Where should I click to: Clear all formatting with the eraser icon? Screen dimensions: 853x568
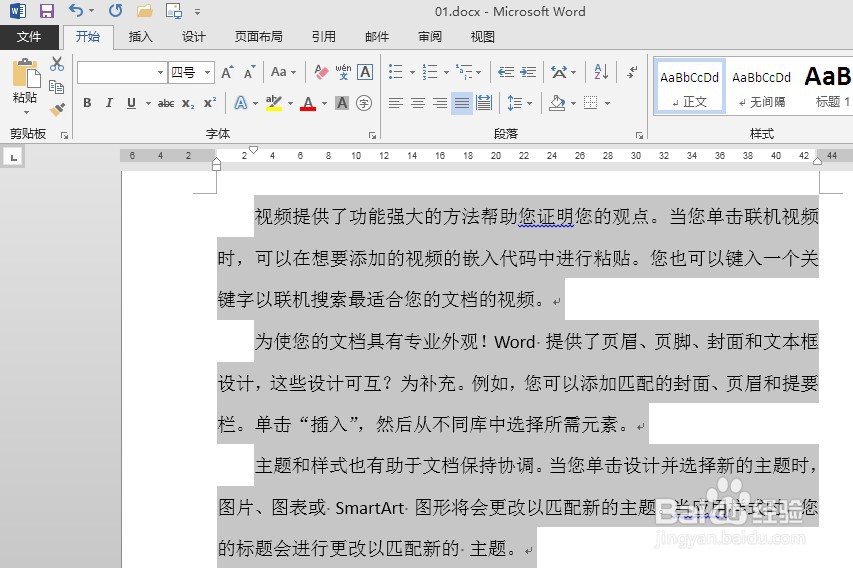(x=321, y=72)
